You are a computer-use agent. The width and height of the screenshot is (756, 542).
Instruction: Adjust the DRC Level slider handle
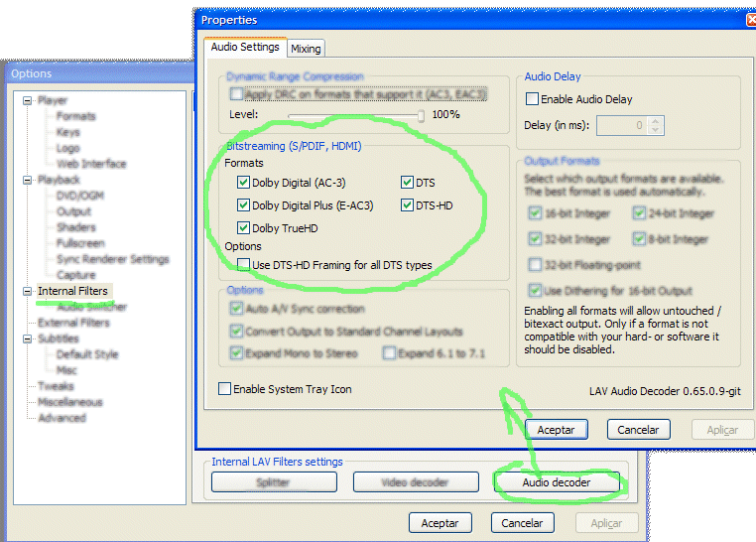pyautogui.click(x=421, y=115)
